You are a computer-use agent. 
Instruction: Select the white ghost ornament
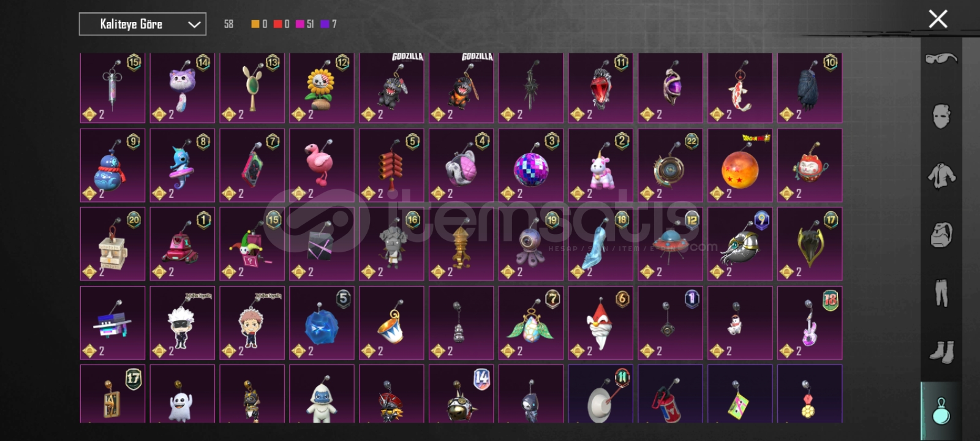(182, 394)
